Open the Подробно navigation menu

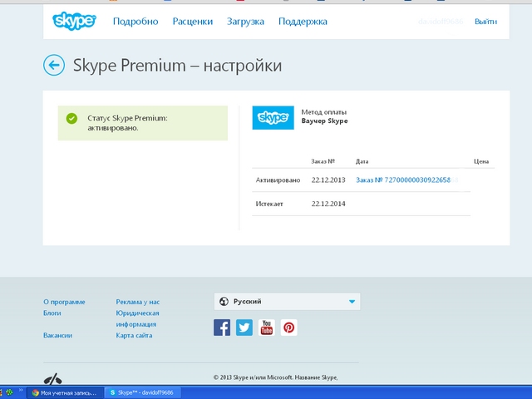tap(137, 22)
